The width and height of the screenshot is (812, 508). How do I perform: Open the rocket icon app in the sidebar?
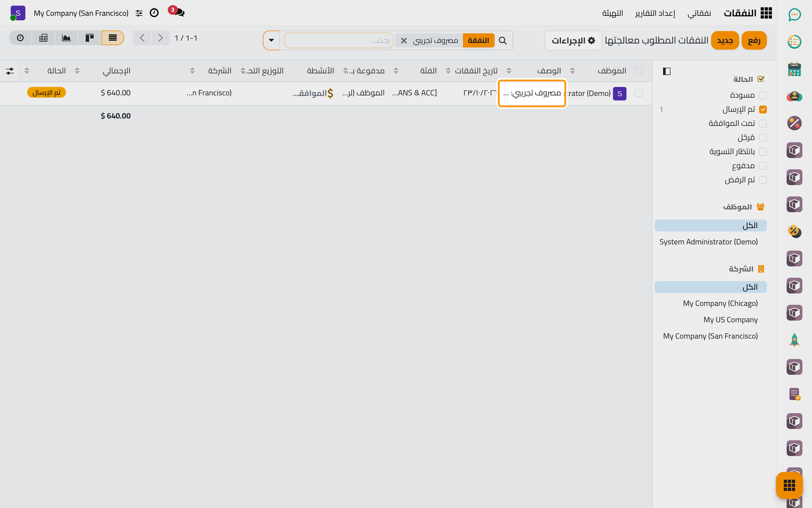click(794, 340)
